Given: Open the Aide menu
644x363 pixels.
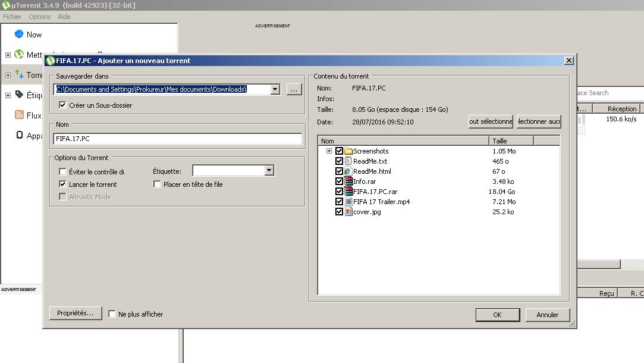Looking at the screenshot, I should 64,17.
